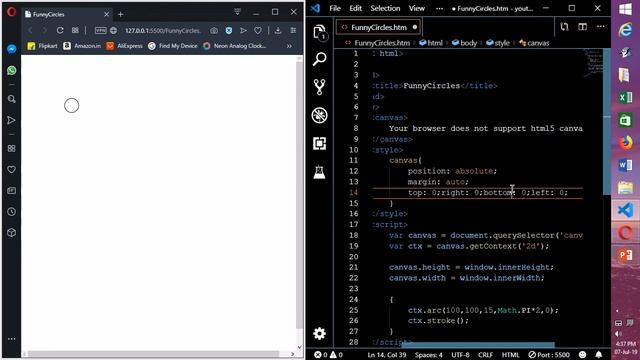Close the FunnyCircles browser tab
Image resolution: width=640 pixels, height=360 pixels.
(x=106, y=14)
